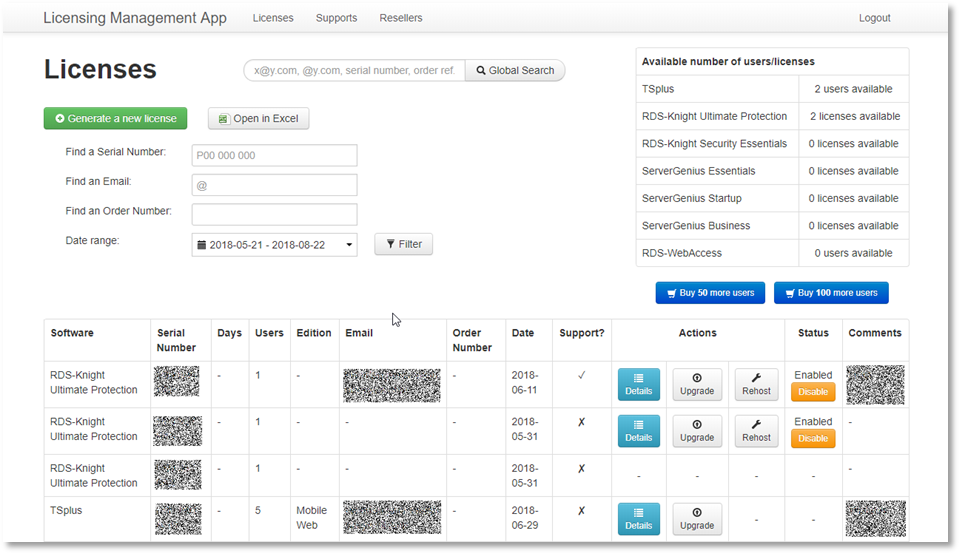Click Upgrade button for first RDS-Knight license

coord(697,384)
